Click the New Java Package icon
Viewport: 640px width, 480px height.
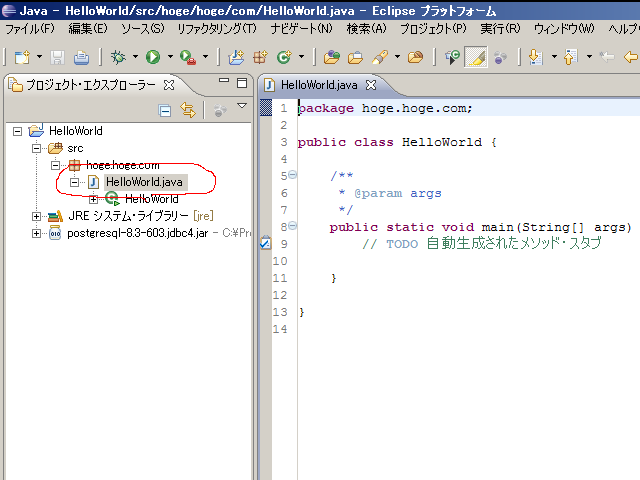point(260,57)
